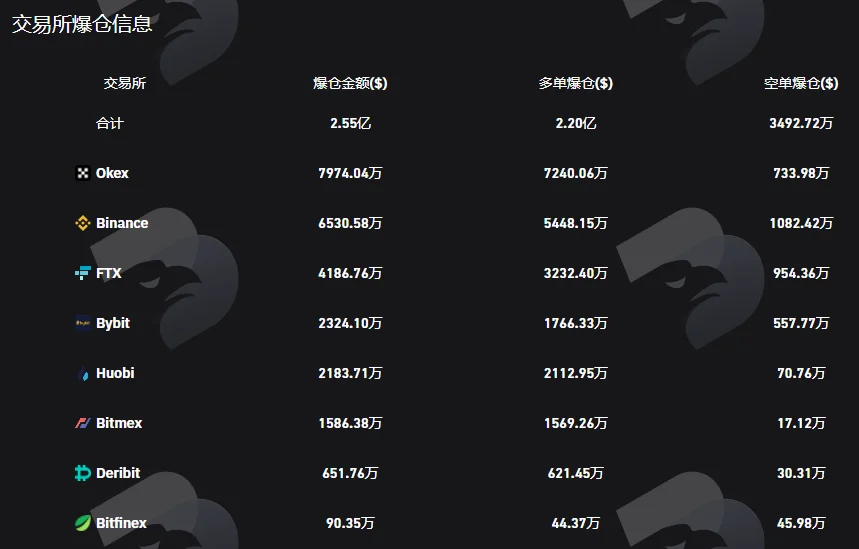Image resolution: width=859 pixels, height=549 pixels.
Task: Open the Binance exchange name link
Action: 122,223
